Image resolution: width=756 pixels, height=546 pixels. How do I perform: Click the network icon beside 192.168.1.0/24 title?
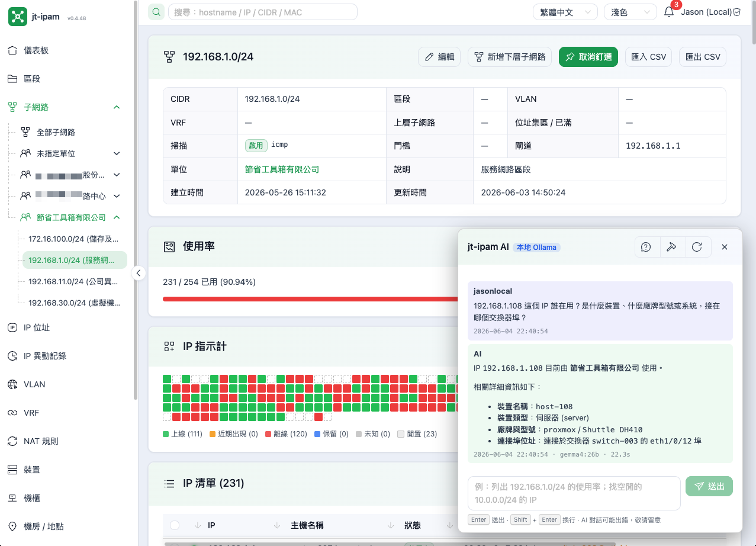[170, 57]
